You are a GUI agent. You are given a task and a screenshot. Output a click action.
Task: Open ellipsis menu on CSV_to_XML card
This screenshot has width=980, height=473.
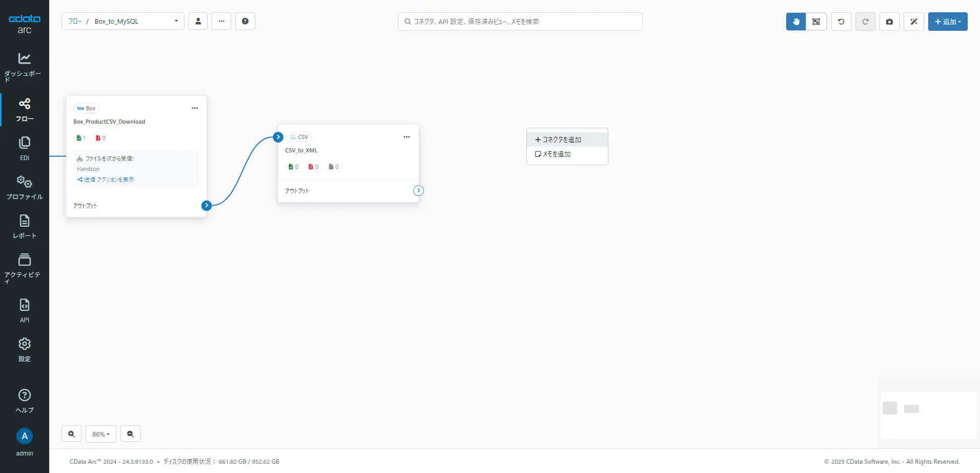point(406,137)
